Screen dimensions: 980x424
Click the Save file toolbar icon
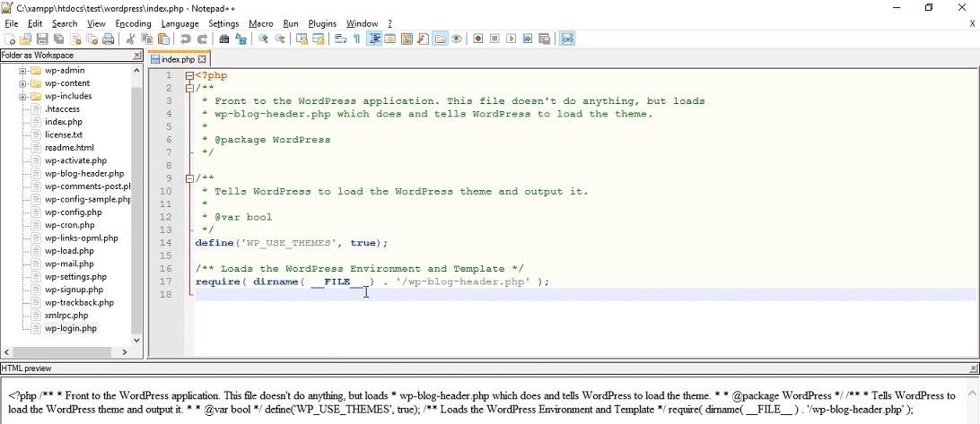point(42,39)
